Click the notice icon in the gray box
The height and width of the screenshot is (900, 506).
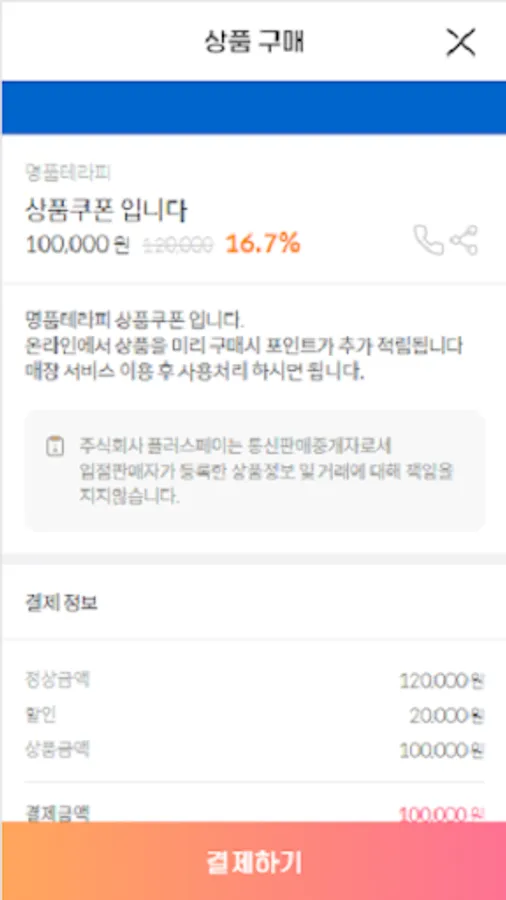55,446
